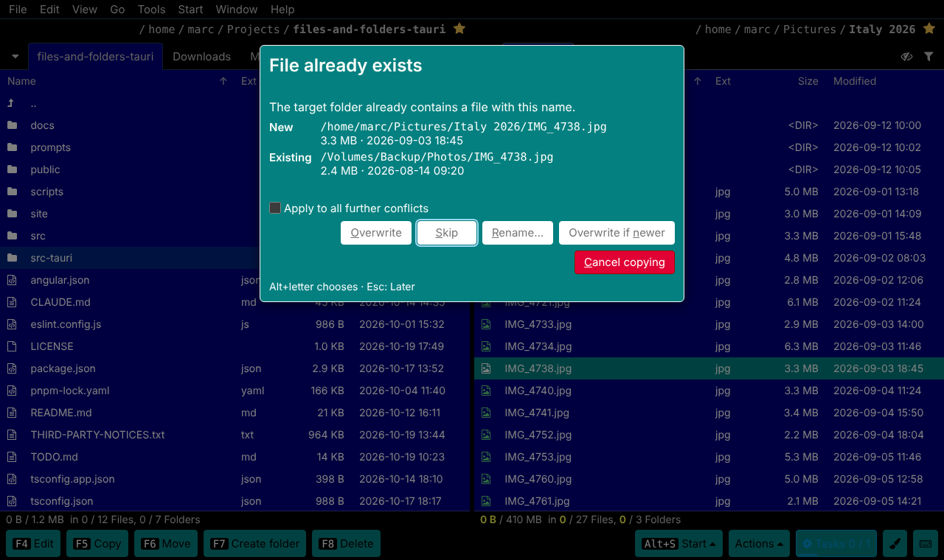Click the parent directory up-arrow icon

(11, 103)
